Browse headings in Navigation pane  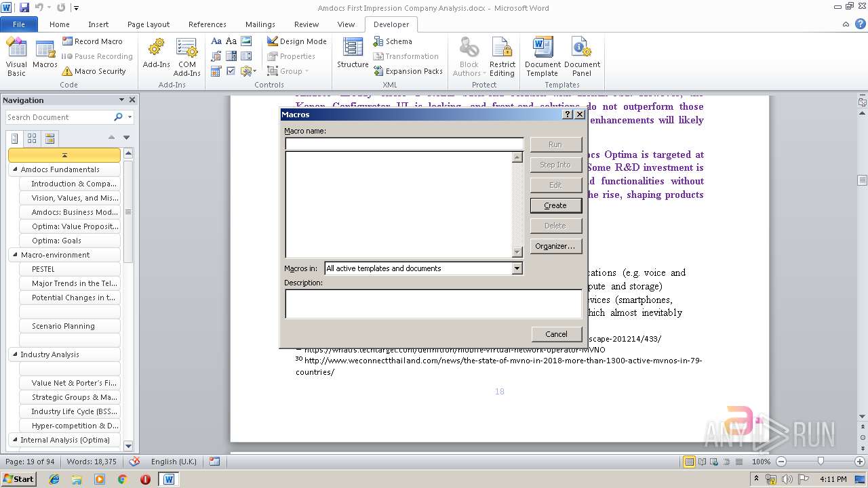point(15,138)
